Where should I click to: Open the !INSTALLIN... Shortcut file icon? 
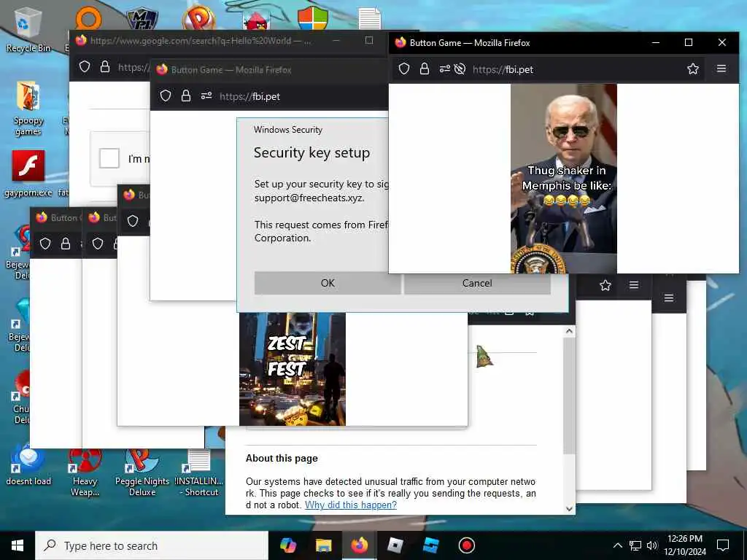[x=199, y=472]
